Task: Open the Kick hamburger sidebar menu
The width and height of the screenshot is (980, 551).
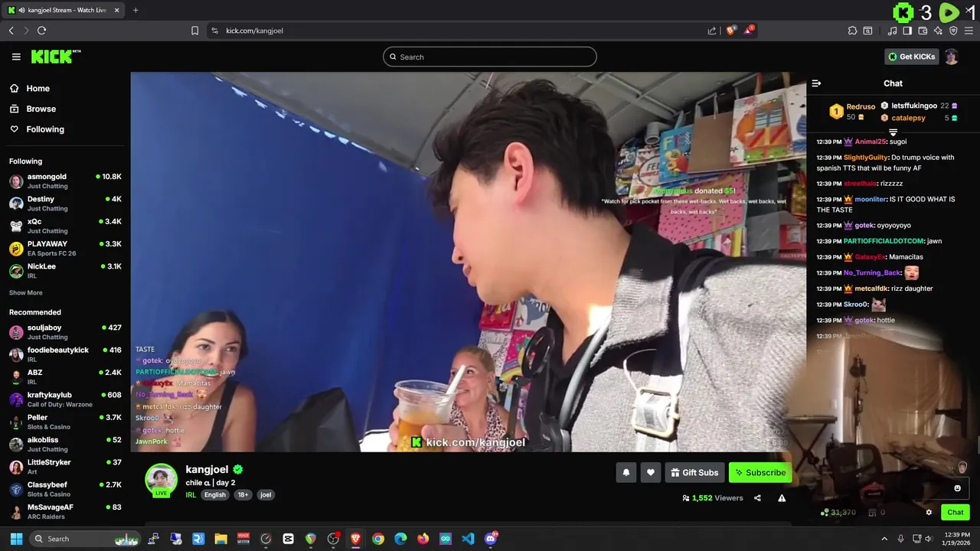Action: [16, 57]
